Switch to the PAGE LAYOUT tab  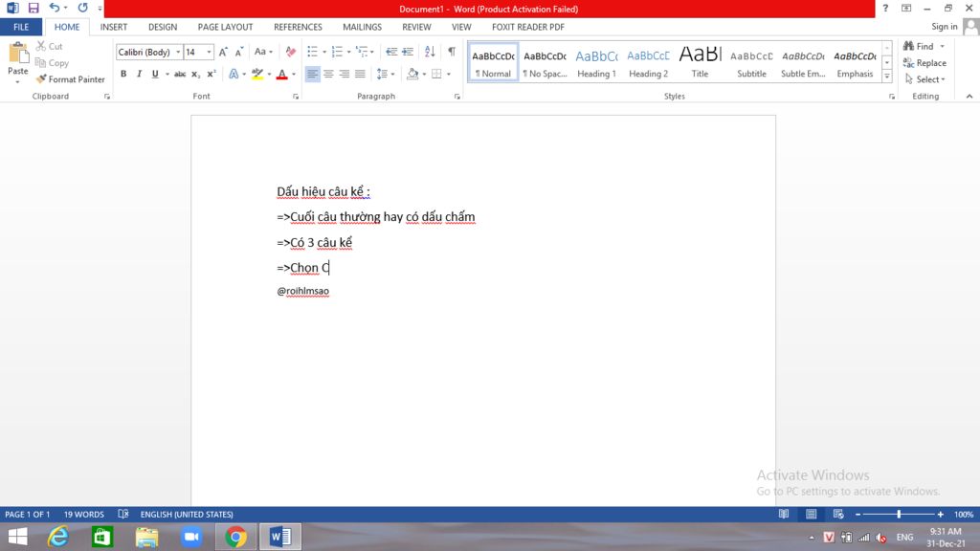[225, 27]
